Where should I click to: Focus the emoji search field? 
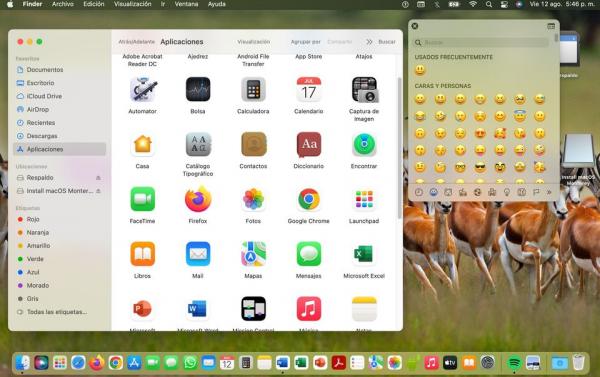(481, 42)
